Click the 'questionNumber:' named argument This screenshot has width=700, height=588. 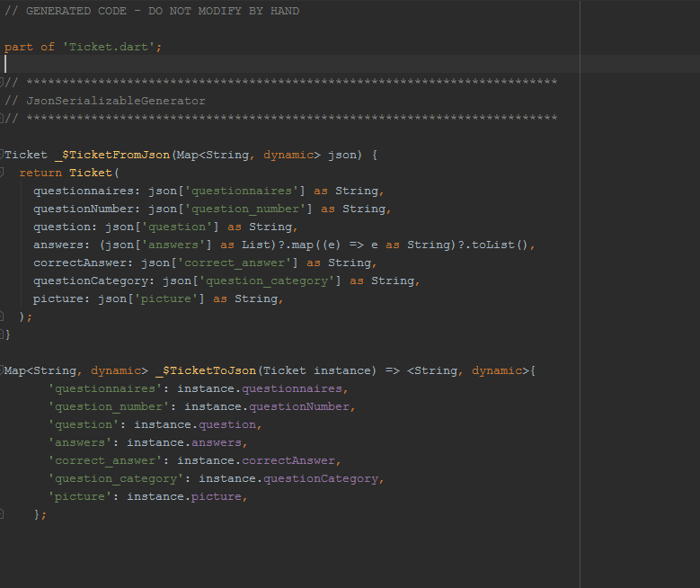click(x=87, y=209)
